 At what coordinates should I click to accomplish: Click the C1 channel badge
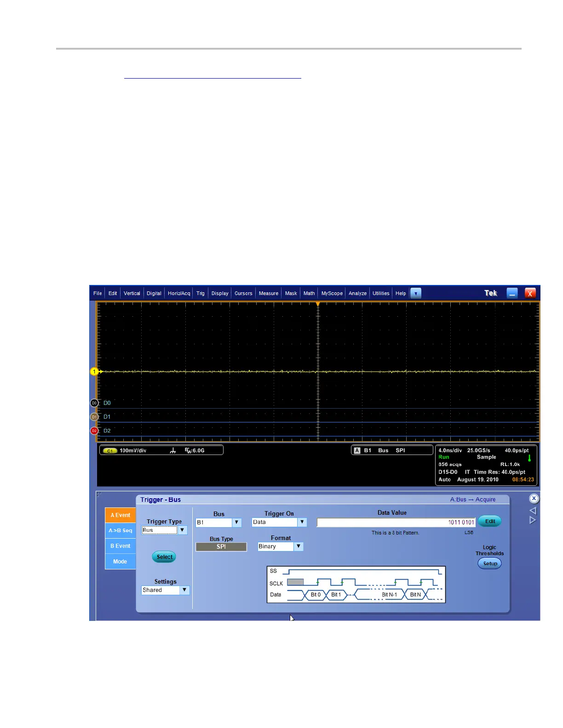coord(109,451)
